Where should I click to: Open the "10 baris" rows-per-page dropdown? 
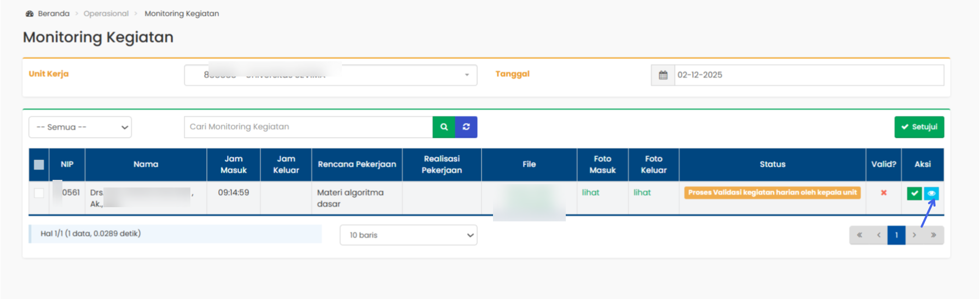408,235
